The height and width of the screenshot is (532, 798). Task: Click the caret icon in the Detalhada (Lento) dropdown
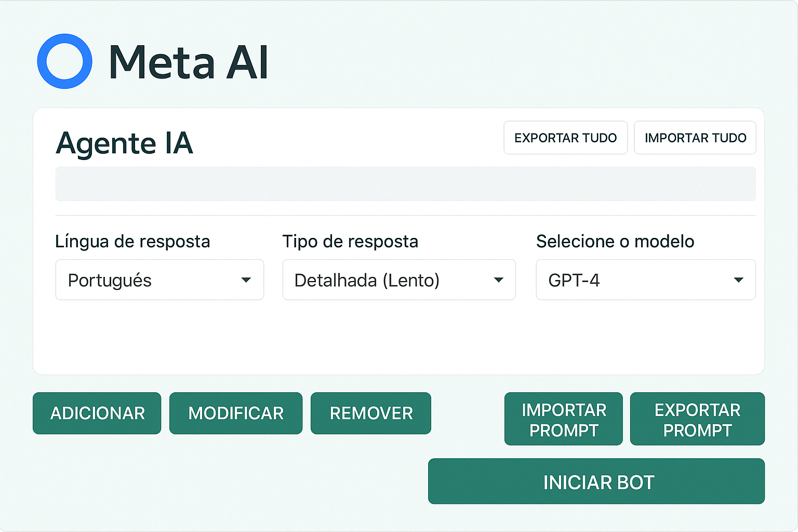pos(499,280)
